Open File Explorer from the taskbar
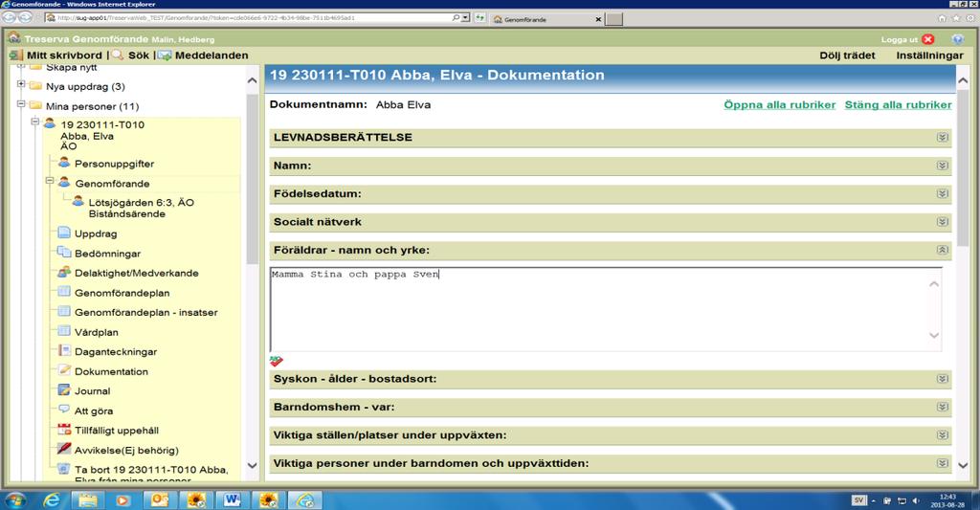Image resolution: width=980 pixels, height=510 pixels. click(87, 500)
